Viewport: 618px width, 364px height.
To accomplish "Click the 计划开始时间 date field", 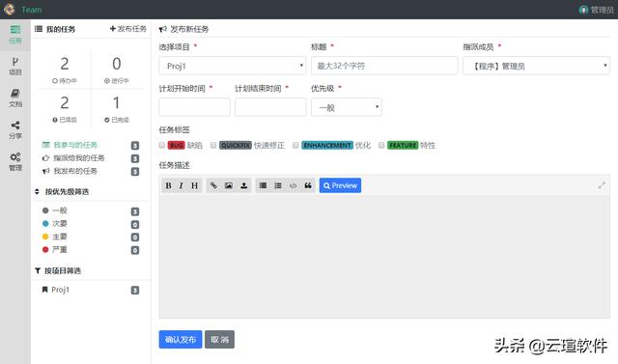I will [x=194, y=107].
